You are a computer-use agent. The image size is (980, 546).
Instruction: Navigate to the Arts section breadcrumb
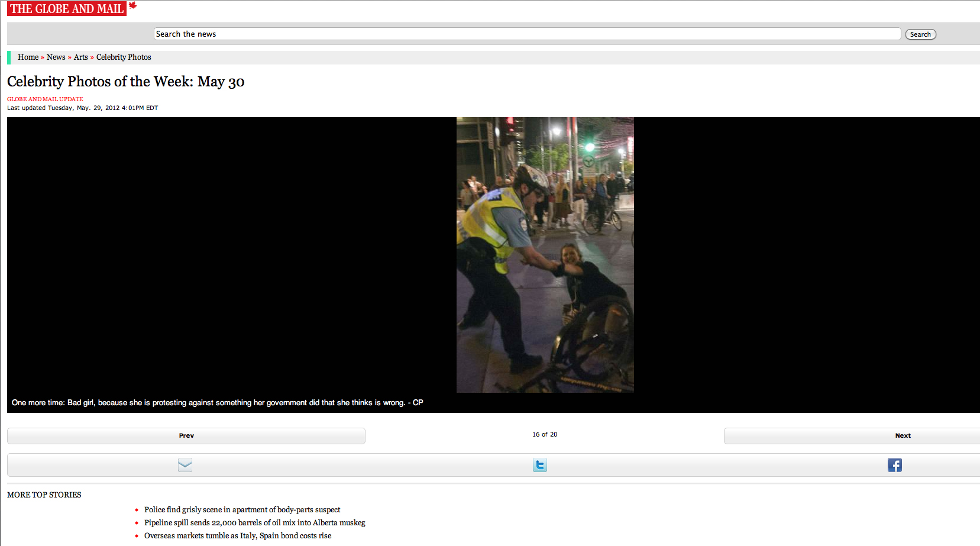tap(81, 57)
